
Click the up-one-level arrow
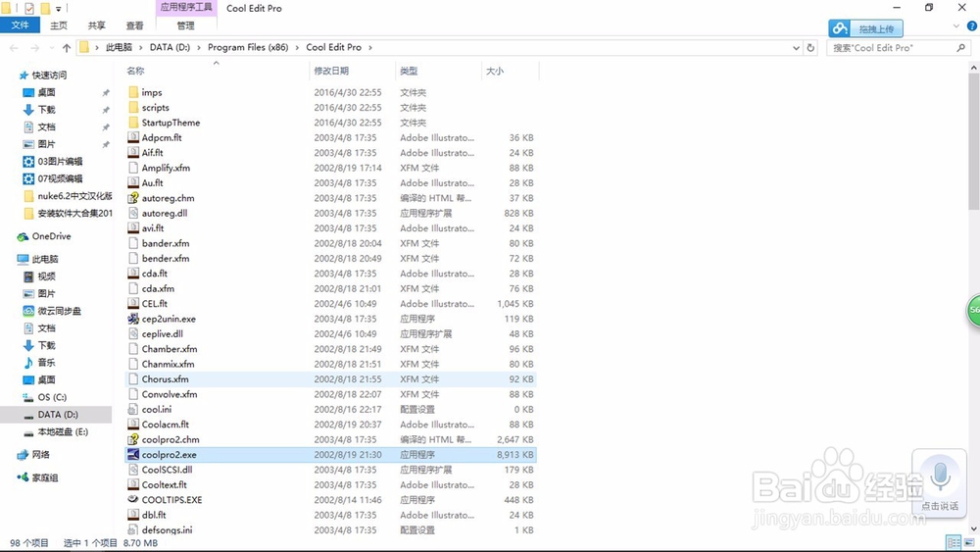coord(67,47)
